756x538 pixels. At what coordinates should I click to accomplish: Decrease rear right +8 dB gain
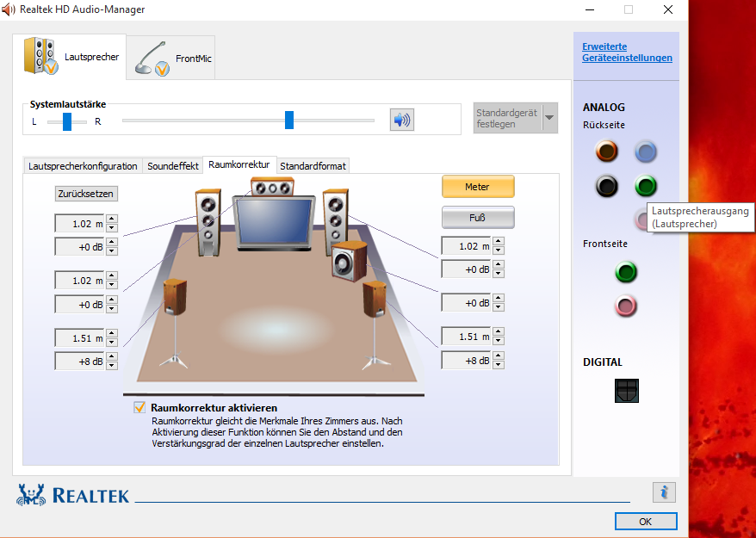tap(499, 365)
